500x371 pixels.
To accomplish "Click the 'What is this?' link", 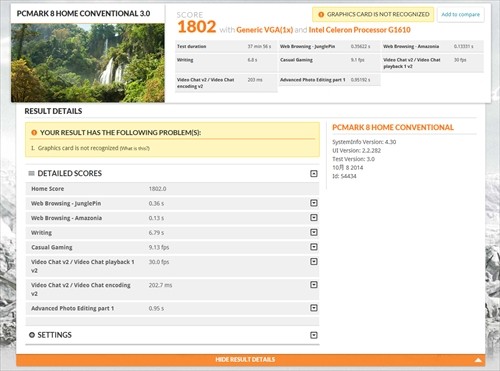I will click(x=134, y=148).
